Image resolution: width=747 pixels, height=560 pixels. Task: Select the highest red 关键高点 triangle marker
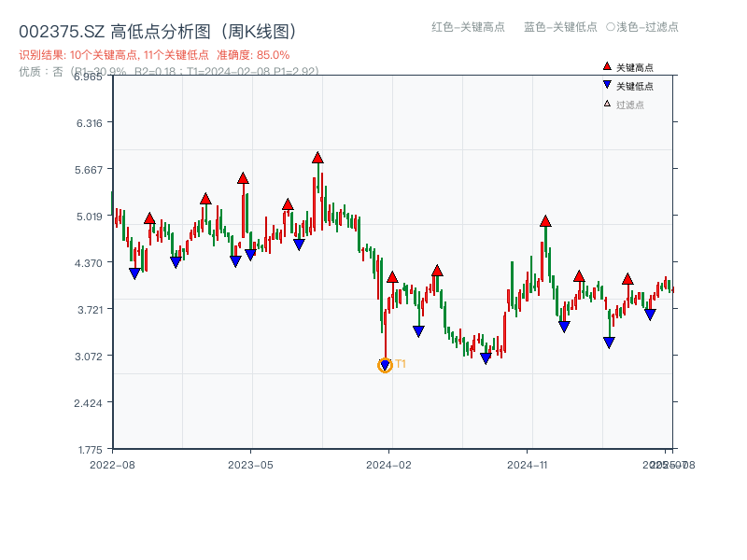(x=317, y=157)
